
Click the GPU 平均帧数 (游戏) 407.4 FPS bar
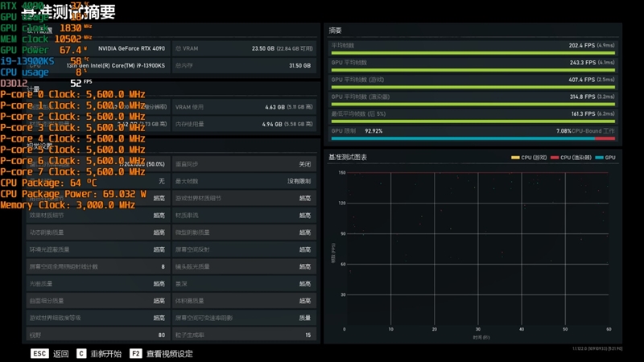473,87
